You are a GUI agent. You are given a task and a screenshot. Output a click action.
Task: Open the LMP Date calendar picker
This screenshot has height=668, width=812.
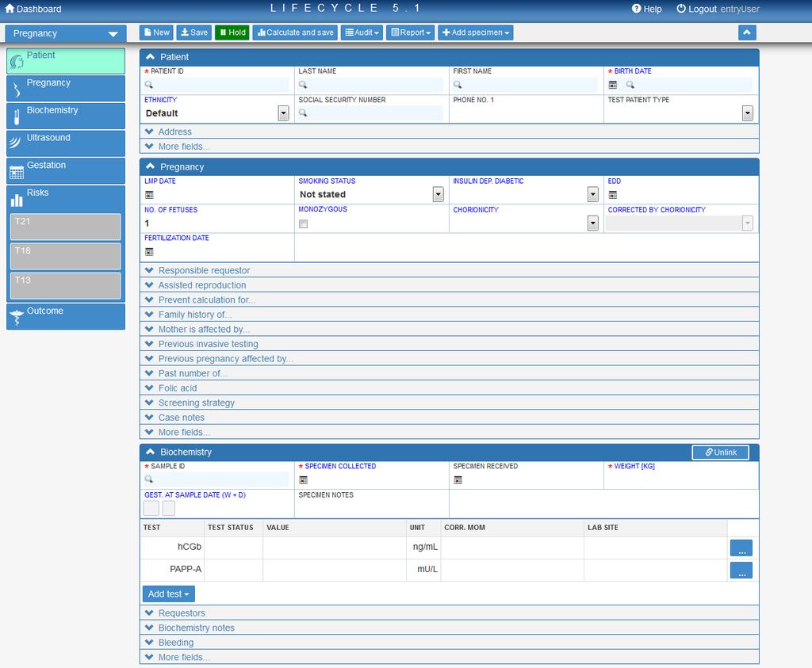tap(149, 195)
